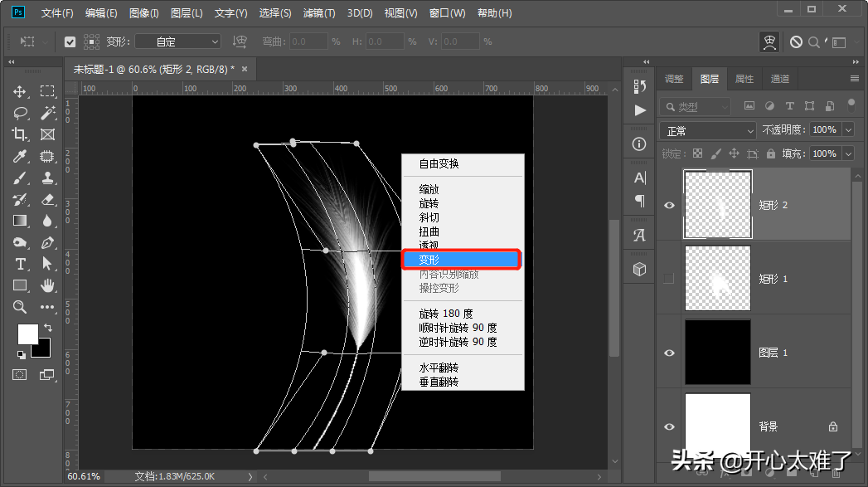This screenshot has width=868, height=487.
Task: Toggle the adjustment layer filter icon
Action: (769, 106)
